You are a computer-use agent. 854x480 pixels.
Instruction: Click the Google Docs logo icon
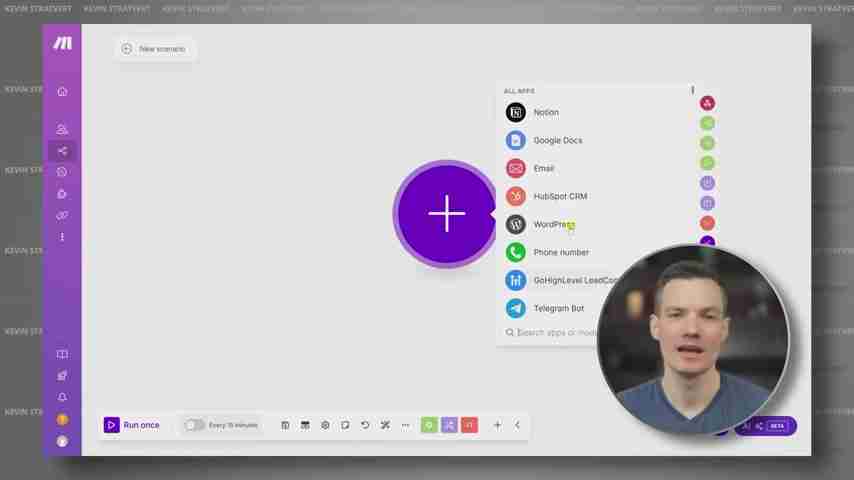[x=515, y=141]
